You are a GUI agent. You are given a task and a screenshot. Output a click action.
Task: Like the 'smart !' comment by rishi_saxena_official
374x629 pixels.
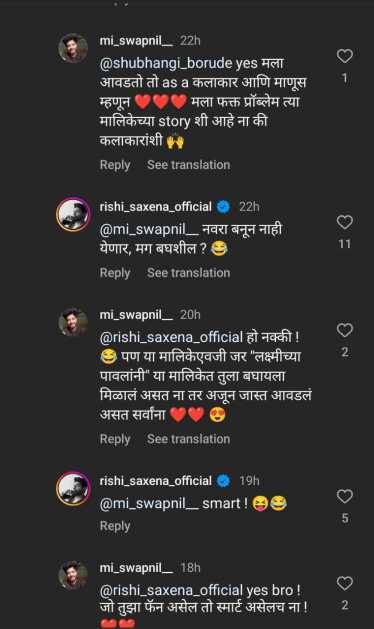[x=344, y=496]
